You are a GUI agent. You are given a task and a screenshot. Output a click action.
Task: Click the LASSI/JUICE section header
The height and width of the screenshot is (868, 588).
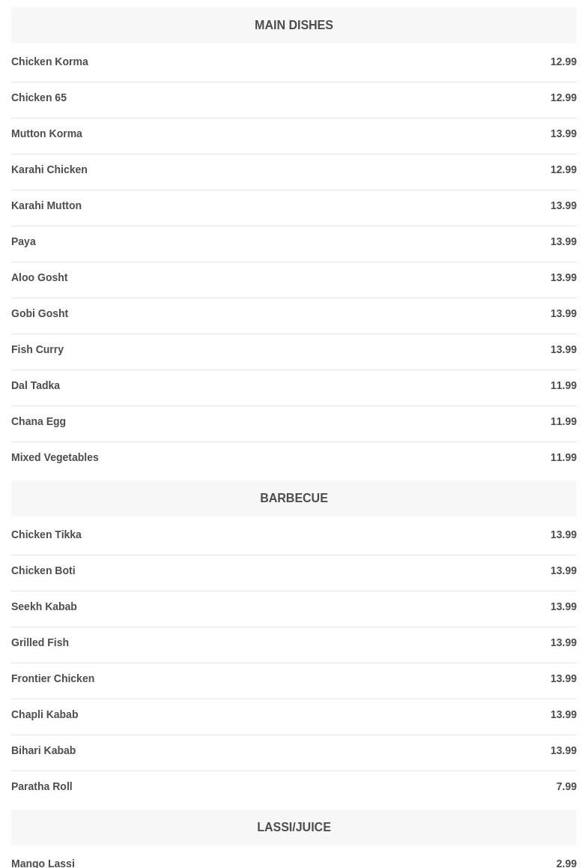[294, 828]
